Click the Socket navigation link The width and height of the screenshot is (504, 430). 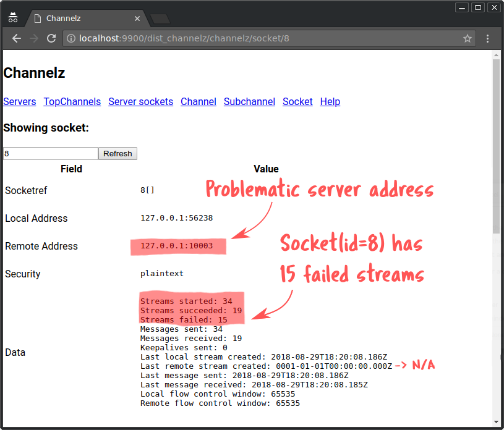pos(297,102)
